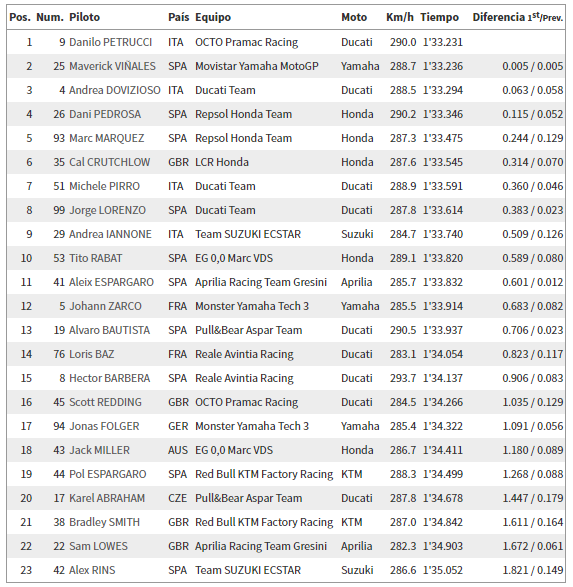Click Red Bull KTM Factory Racing in Smith's row
Screen dimensions: 573x587
click(264, 522)
